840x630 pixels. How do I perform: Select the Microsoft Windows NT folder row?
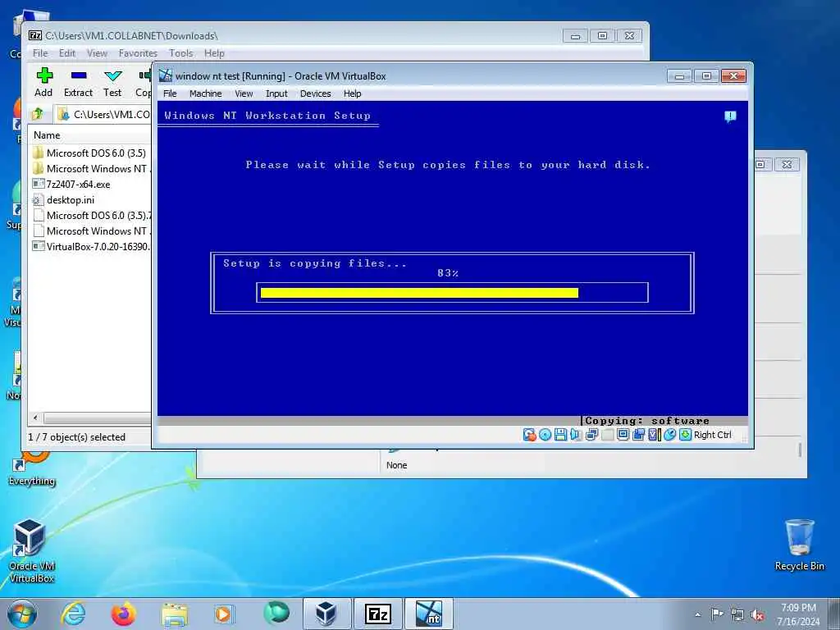(x=90, y=168)
